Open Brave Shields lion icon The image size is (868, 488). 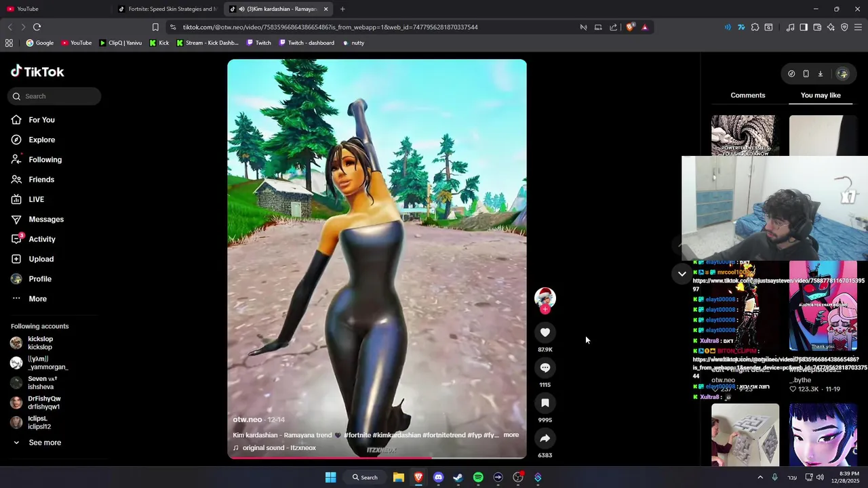pos(631,27)
